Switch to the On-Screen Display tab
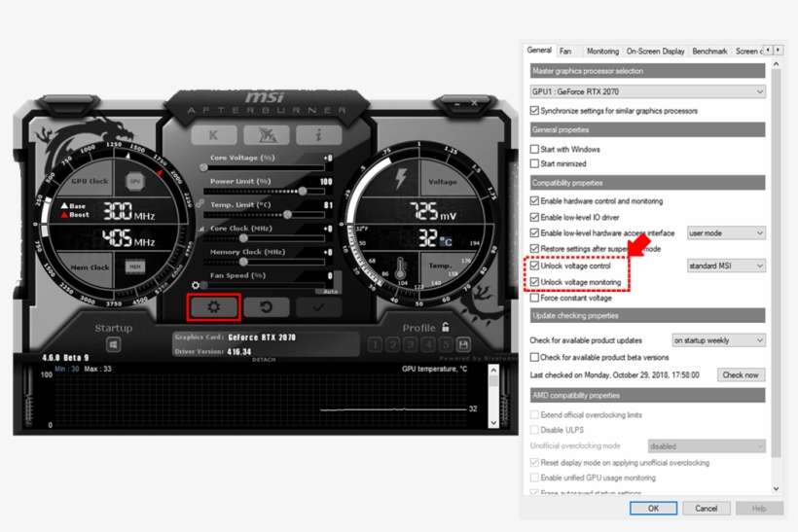 point(655,51)
